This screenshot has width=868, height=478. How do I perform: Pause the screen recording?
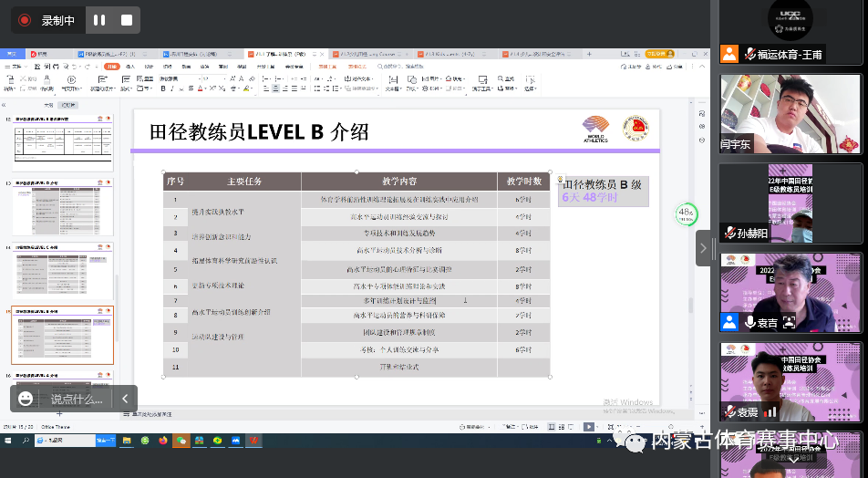pyautogui.click(x=99, y=20)
